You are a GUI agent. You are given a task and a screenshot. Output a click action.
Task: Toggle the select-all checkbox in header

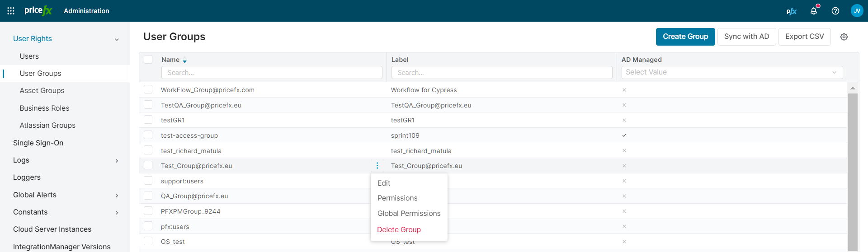pos(148,60)
